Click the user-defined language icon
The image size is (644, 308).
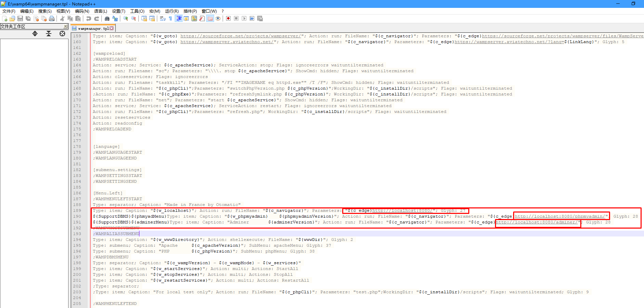click(186, 18)
